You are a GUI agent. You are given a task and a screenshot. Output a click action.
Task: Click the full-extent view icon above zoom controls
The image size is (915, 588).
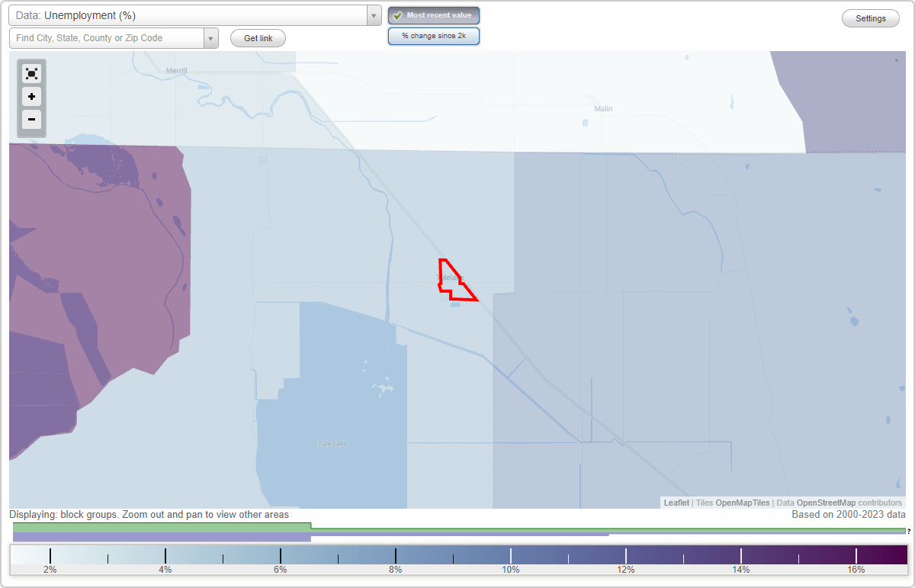click(31, 73)
